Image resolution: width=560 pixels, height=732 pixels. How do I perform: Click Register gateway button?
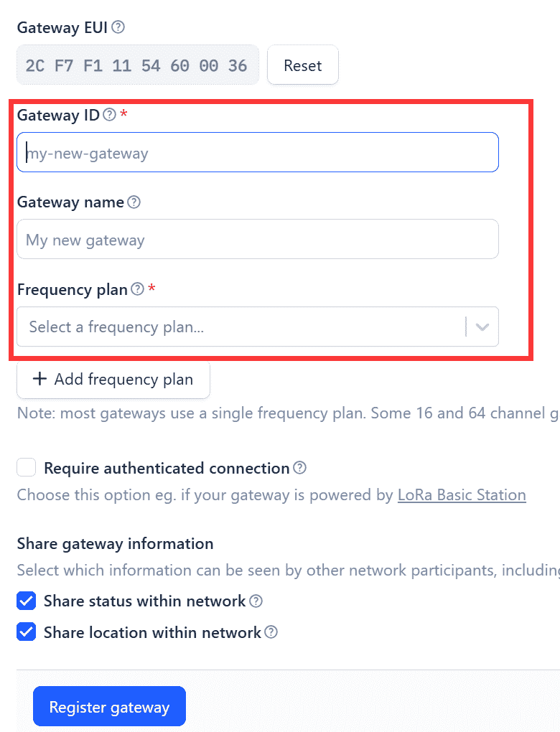coord(109,706)
